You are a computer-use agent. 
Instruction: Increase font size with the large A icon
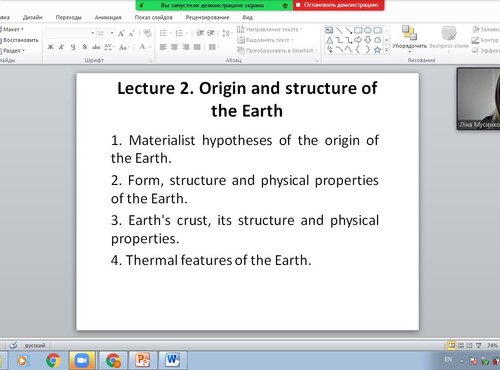[x=121, y=33]
